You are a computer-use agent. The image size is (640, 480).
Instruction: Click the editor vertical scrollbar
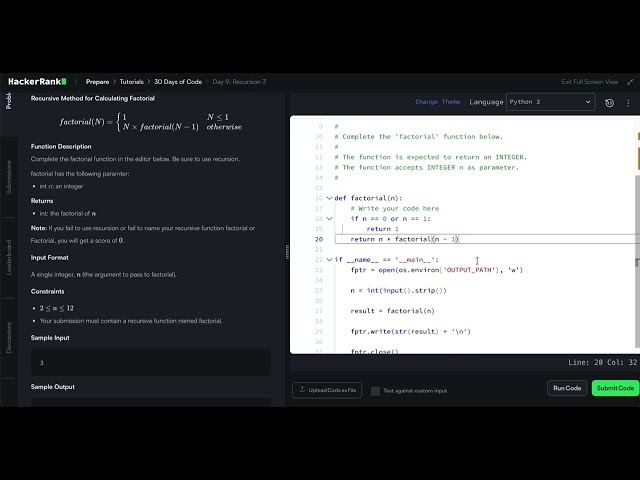pos(637,261)
